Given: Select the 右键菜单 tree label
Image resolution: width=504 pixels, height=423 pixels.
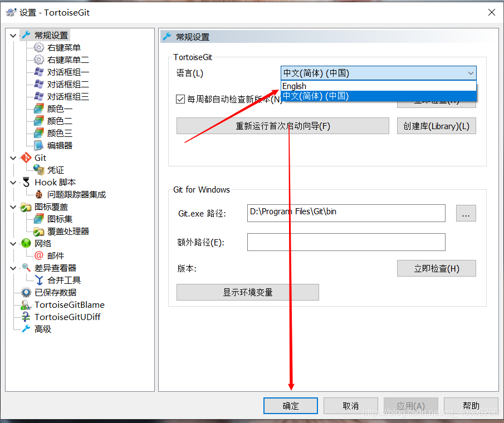Looking at the screenshot, I should pyautogui.click(x=64, y=47).
